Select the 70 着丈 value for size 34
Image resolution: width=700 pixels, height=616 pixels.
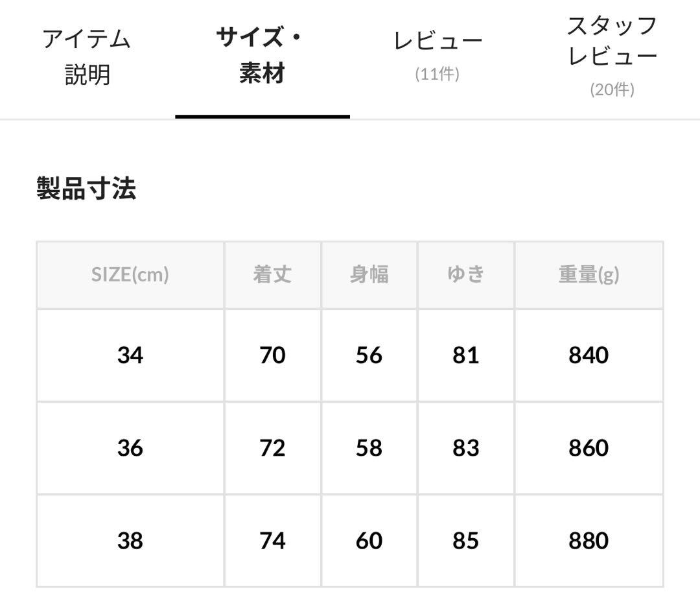(272, 355)
